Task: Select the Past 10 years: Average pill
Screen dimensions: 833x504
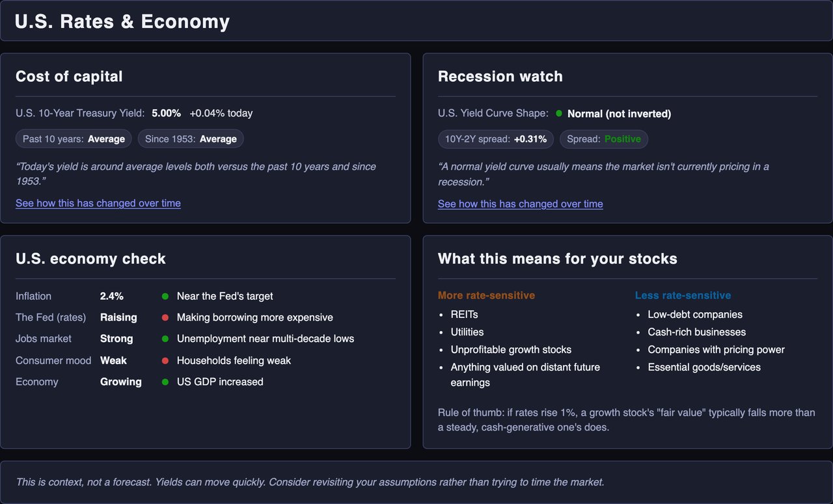Action: pos(74,139)
